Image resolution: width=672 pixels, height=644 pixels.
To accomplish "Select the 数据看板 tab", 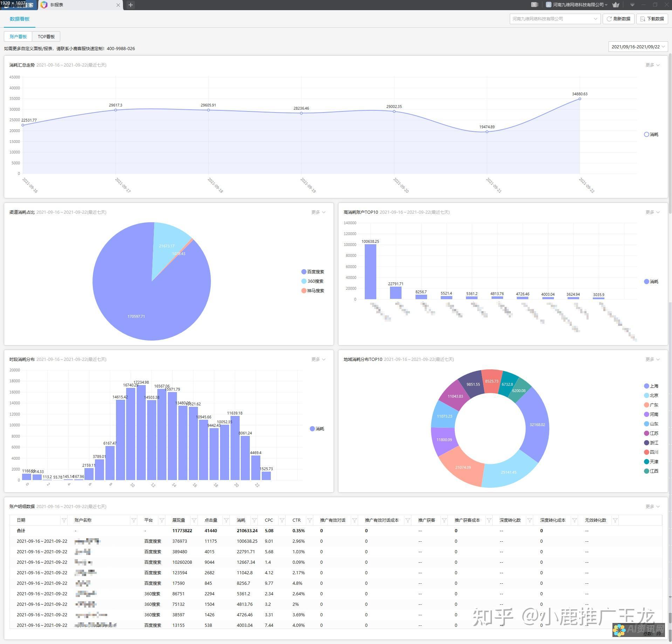I will [x=20, y=19].
